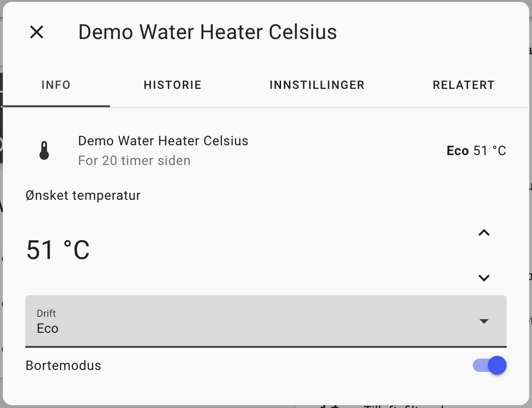Click the "For 20 timer siden" timestamp
Screen dimensions: 532x408
[134, 160]
